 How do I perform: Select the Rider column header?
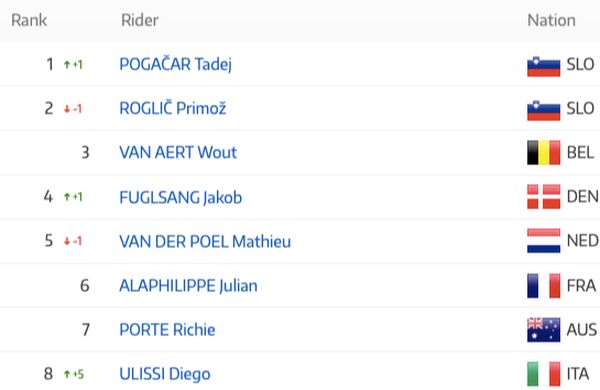coord(140,20)
